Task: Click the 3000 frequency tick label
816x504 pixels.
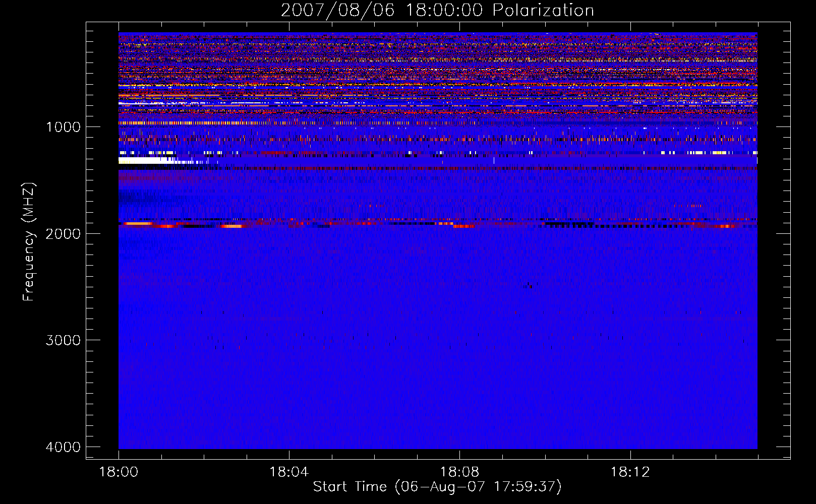Action: [63, 340]
